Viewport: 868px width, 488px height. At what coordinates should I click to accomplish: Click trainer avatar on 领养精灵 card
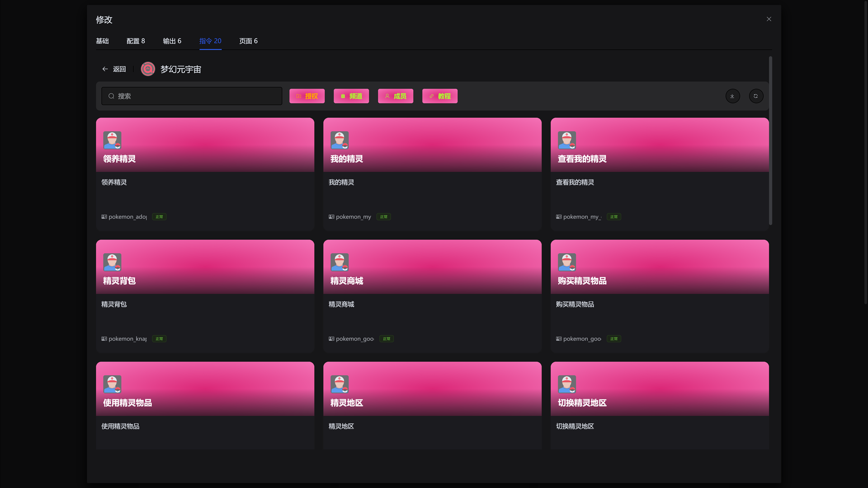point(112,140)
